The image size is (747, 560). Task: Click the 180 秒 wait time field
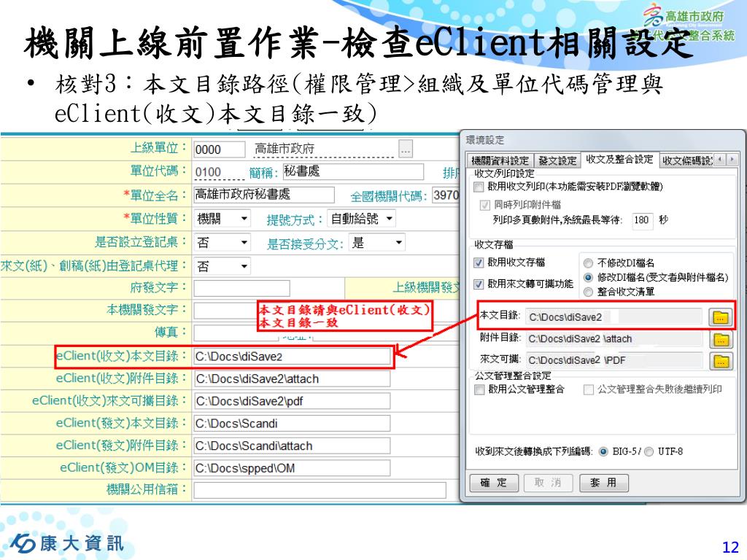click(x=642, y=220)
